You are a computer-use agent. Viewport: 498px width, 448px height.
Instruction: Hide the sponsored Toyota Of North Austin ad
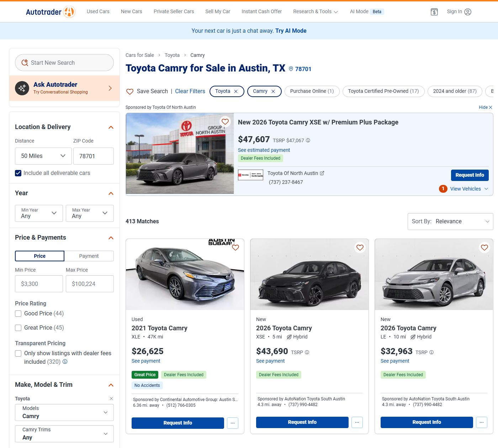486,107
